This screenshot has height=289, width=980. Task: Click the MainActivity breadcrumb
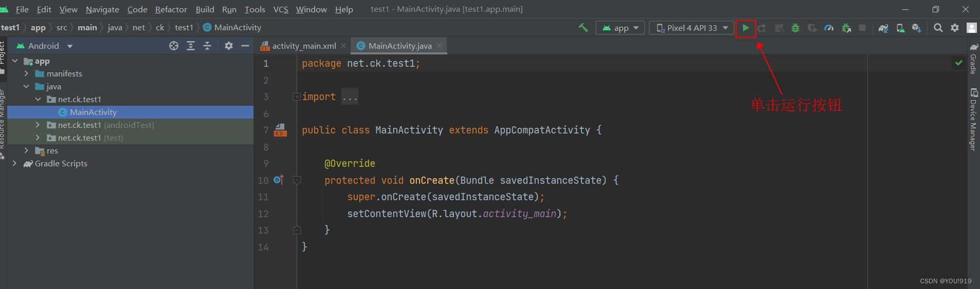[x=232, y=28]
